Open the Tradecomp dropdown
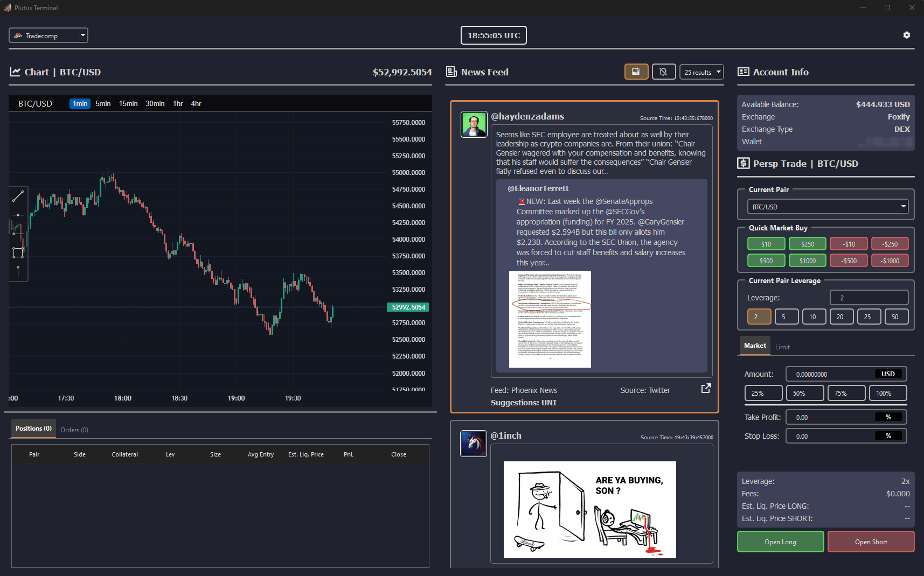Image resolution: width=924 pixels, height=576 pixels. tap(48, 36)
